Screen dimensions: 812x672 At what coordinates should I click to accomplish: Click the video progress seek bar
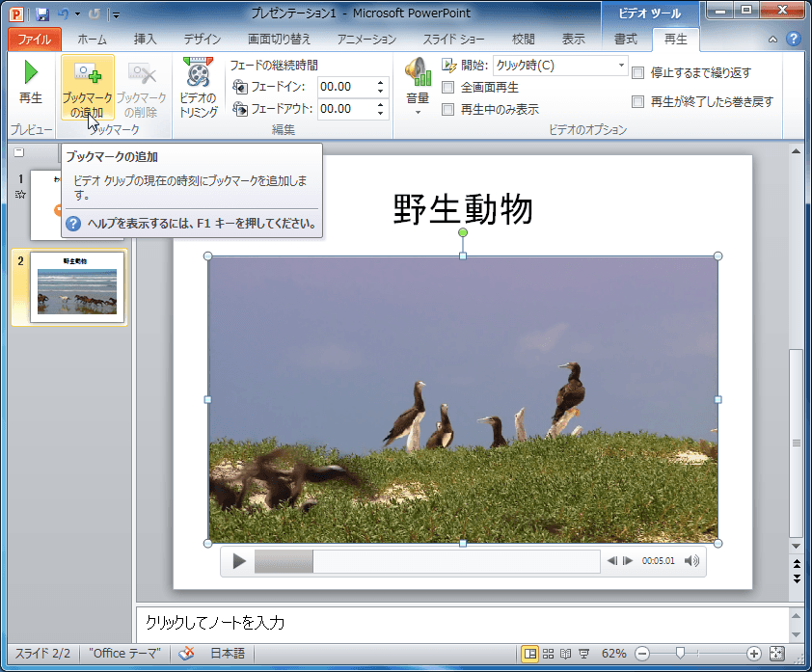pyautogui.click(x=427, y=561)
